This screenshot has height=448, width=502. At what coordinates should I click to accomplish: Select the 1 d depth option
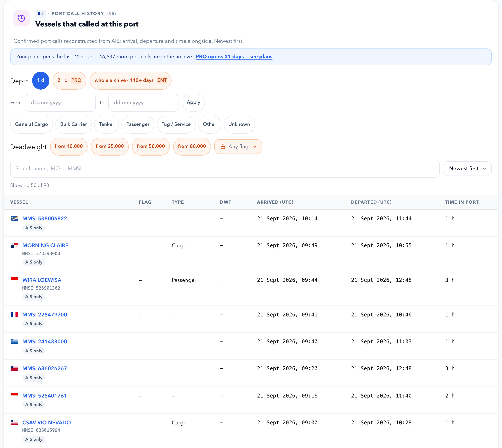click(41, 80)
